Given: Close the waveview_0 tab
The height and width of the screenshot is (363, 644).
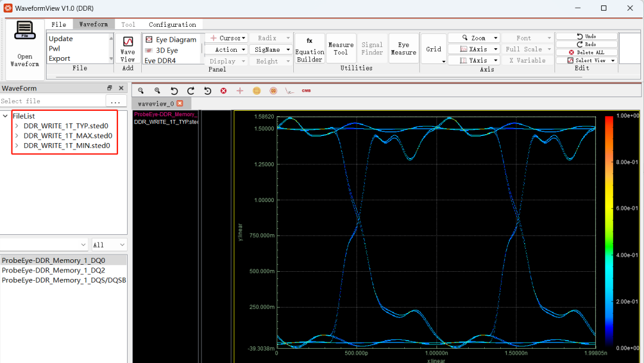Looking at the screenshot, I should coord(180,104).
